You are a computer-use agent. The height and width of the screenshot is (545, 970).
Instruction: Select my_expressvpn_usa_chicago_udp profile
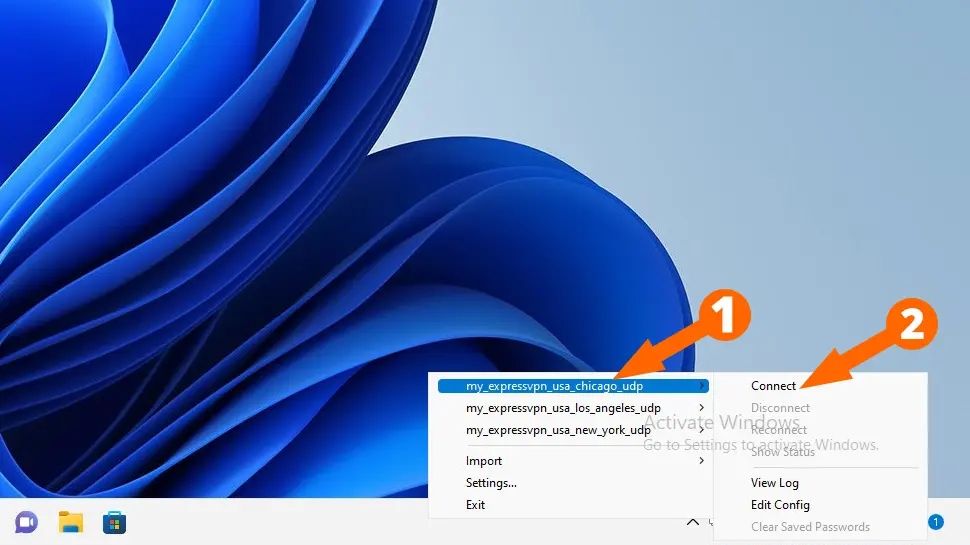click(x=573, y=386)
